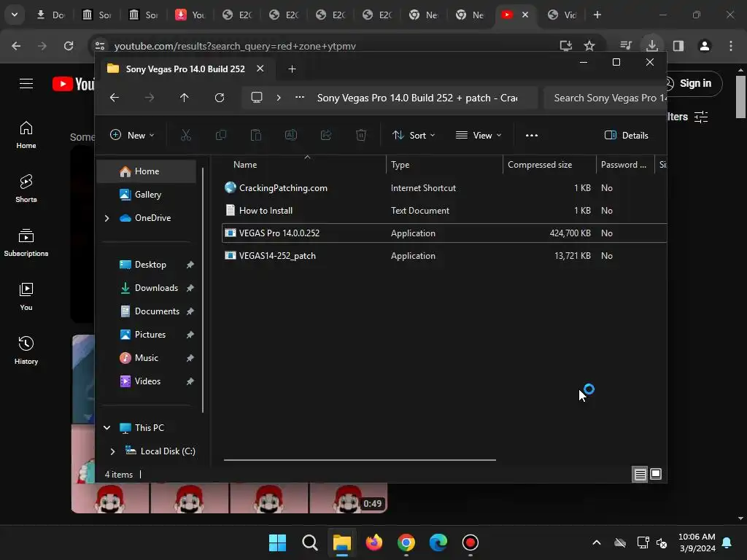Click the PC monitor icon in address bar
Screen dimensions: 747x560
tap(257, 98)
